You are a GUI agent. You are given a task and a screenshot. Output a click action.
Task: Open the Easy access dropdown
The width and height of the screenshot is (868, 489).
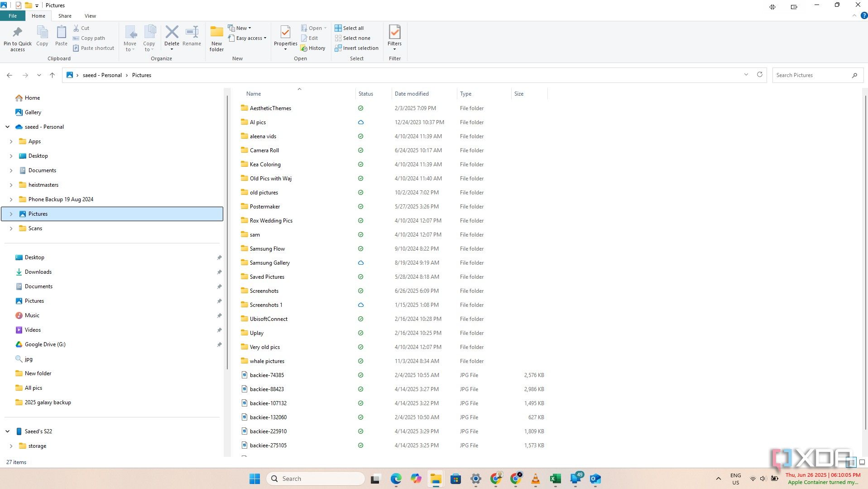click(x=247, y=38)
